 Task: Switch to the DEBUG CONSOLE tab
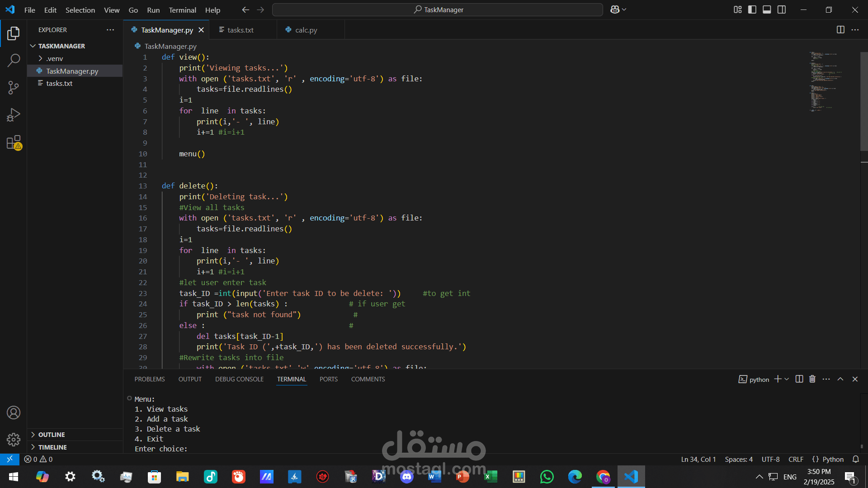pyautogui.click(x=239, y=379)
